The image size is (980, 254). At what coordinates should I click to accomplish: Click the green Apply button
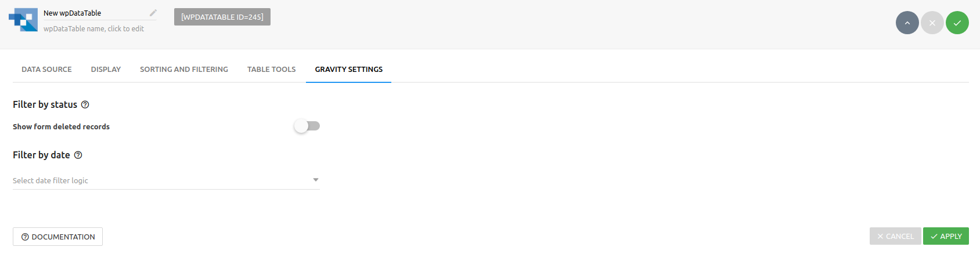tap(946, 236)
